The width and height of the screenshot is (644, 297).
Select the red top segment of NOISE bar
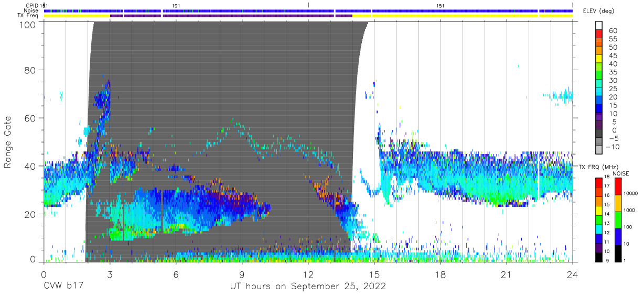pos(618,186)
